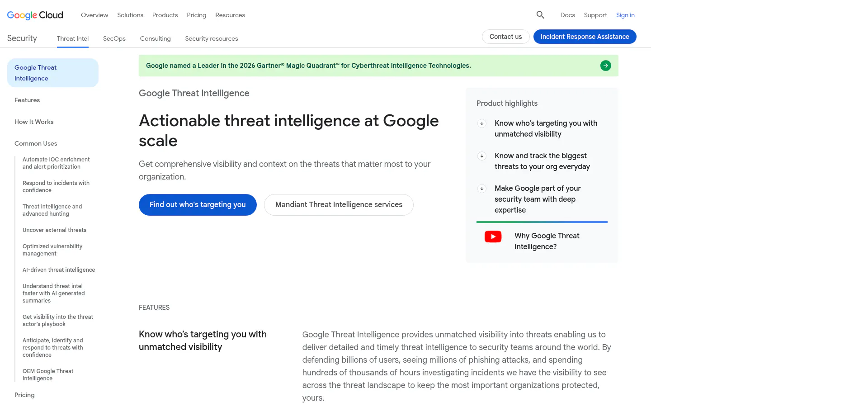Open Automate IOC enrichment and alert prioritization
Viewport: 868px width, 407px height.
[56, 163]
